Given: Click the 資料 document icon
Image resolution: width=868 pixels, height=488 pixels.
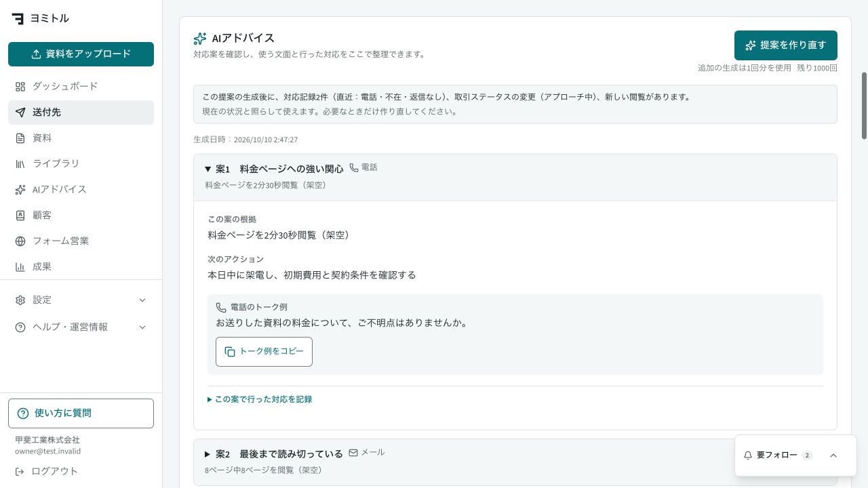Looking at the screenshot, I should tap(20, 138).
